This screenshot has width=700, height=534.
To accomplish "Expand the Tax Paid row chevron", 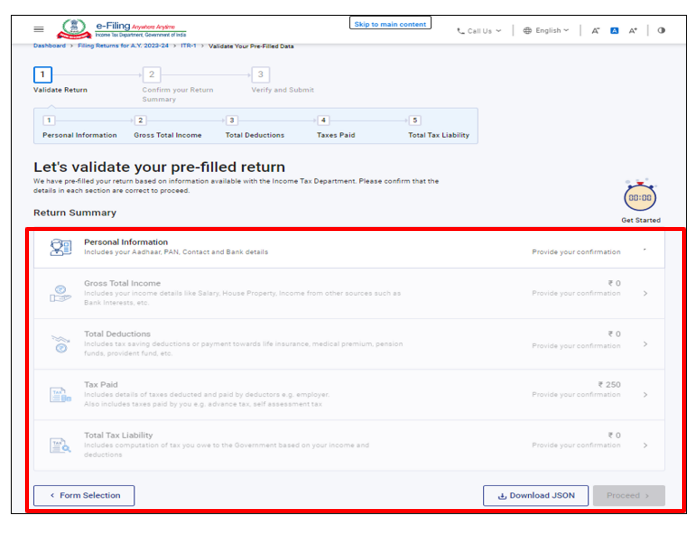I will [645, 395].
